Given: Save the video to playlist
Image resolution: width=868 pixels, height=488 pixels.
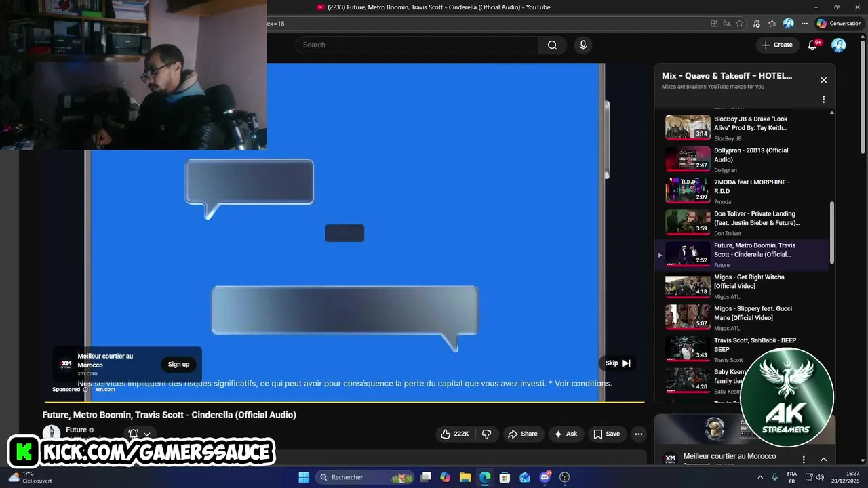Looking at the screenshot, I should (606, 434).
